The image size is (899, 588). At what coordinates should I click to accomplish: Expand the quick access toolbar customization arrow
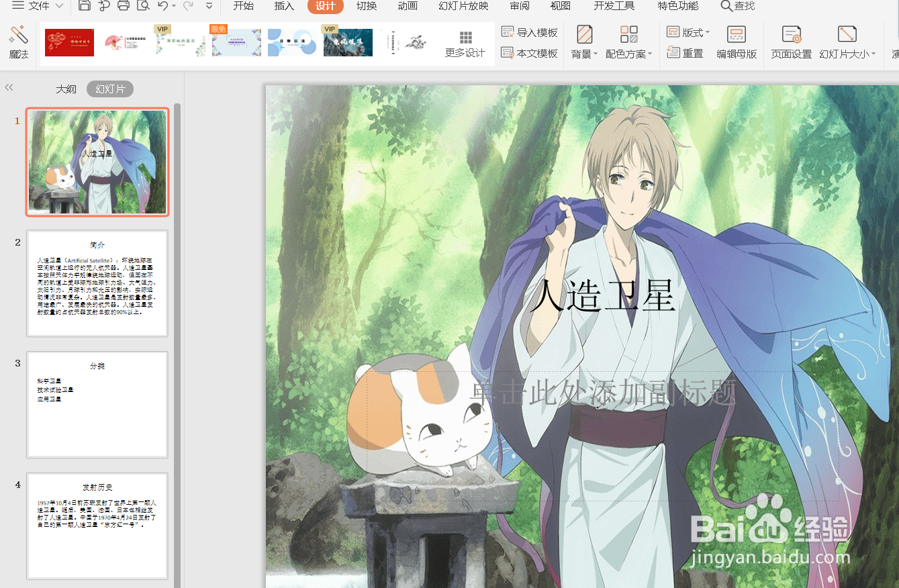(209, 6)
